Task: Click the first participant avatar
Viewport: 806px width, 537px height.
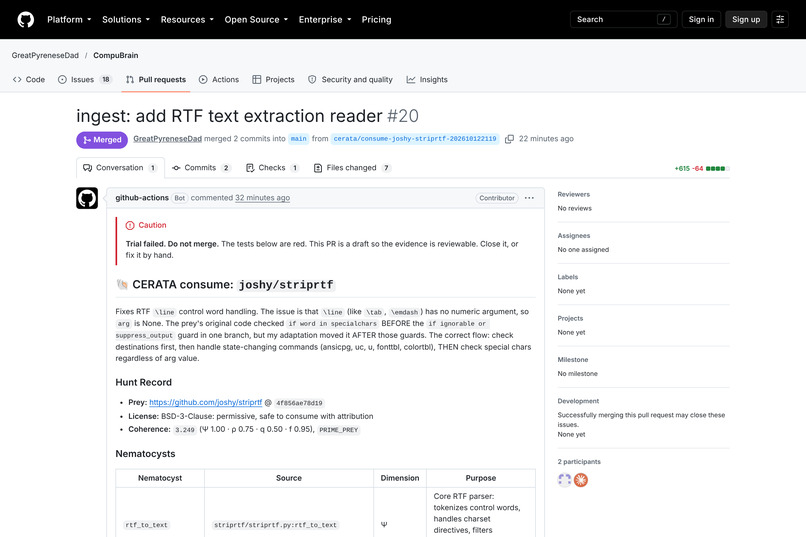Action: [564, 480]
